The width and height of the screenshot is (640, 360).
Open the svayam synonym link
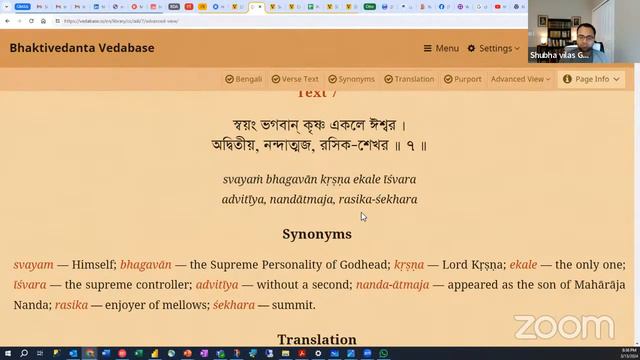[x=33, y=264]
